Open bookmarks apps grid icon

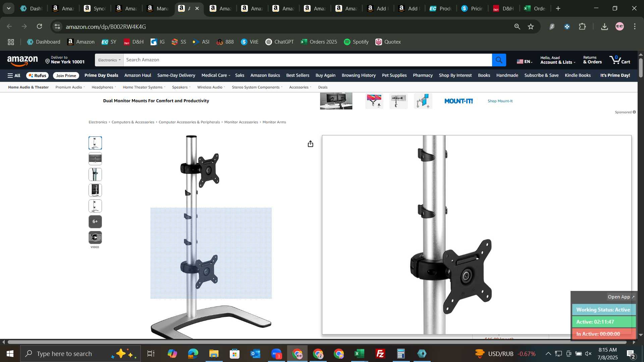click(x=11, y=42)
